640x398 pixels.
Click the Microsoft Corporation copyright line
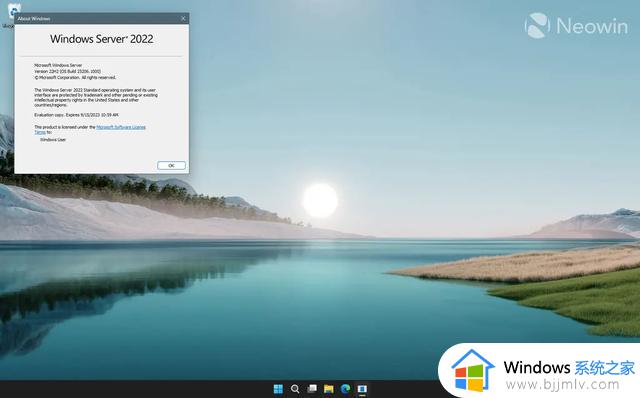75,77
